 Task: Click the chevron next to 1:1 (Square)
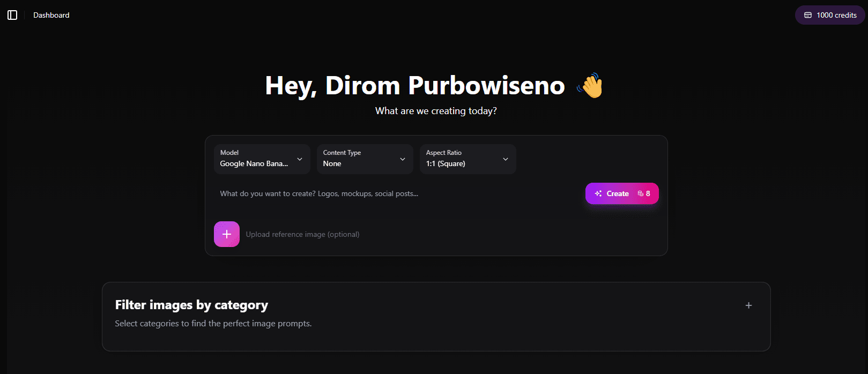(506, 159)
